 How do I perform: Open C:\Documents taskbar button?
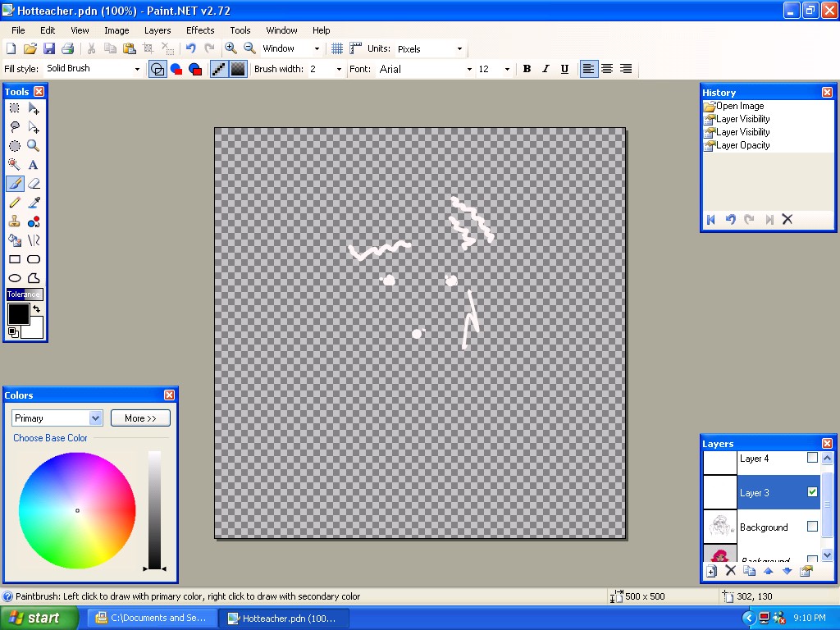click(x=152, y=618)
